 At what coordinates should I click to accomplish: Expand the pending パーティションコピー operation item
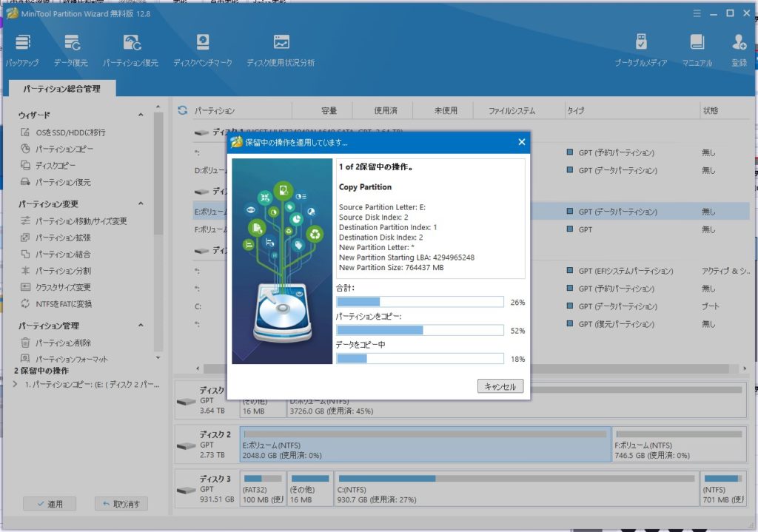pyautogui.click(x=16, y=384)
